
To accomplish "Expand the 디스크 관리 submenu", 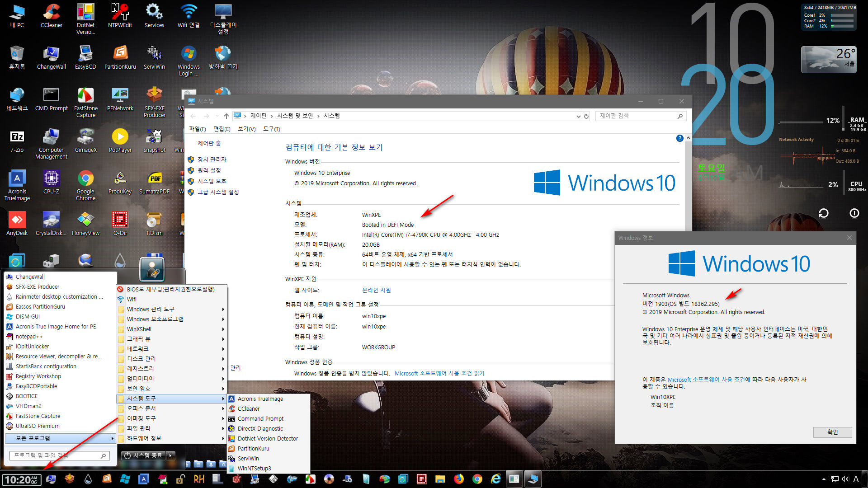I will [x=171, y=359].
